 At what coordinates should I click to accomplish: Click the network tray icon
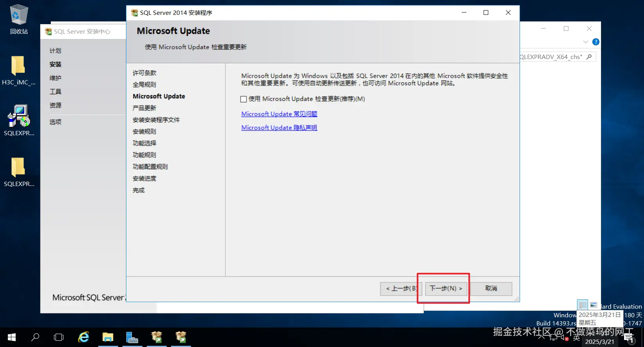(x=553, y=338)
